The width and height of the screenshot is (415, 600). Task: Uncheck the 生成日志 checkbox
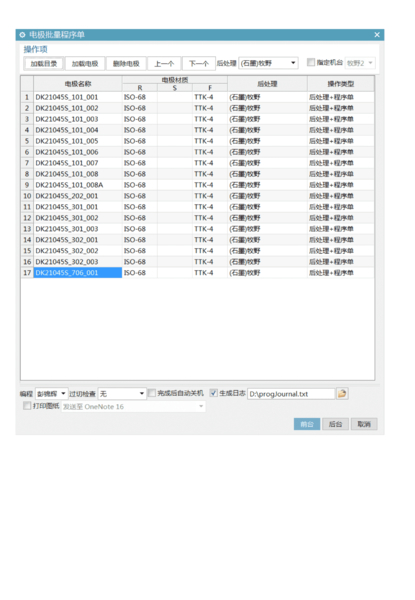click(214, 393)
